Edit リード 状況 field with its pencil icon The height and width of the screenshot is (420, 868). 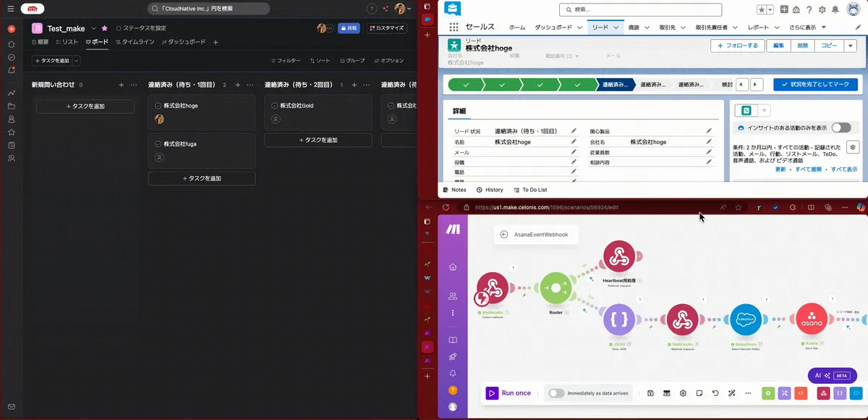tap(574, 131)
